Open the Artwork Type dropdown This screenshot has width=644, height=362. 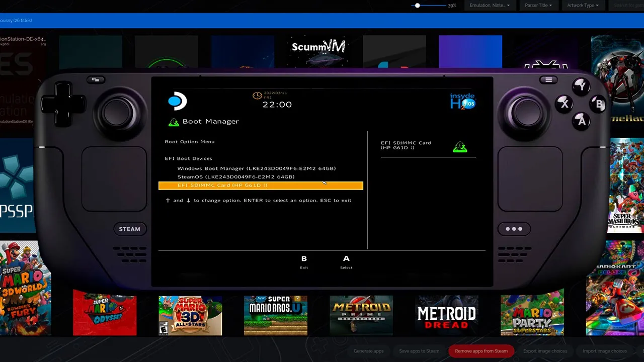(x=583, y=6)
